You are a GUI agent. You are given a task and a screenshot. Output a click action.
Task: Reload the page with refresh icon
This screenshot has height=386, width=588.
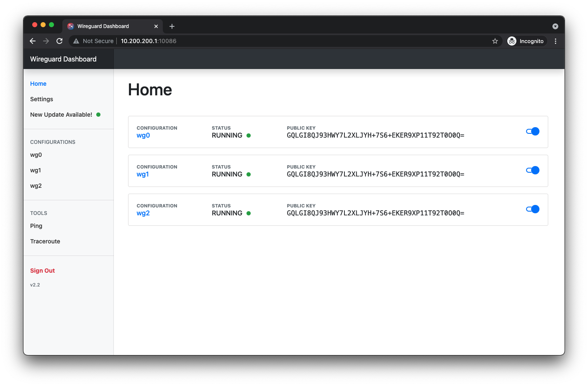tap(59, 41)
